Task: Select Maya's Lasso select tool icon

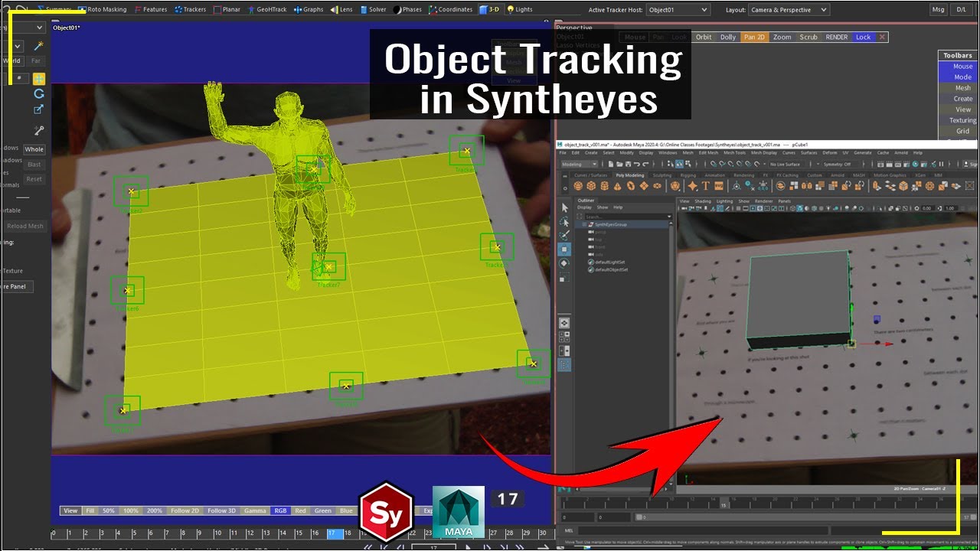Action: 564,222
